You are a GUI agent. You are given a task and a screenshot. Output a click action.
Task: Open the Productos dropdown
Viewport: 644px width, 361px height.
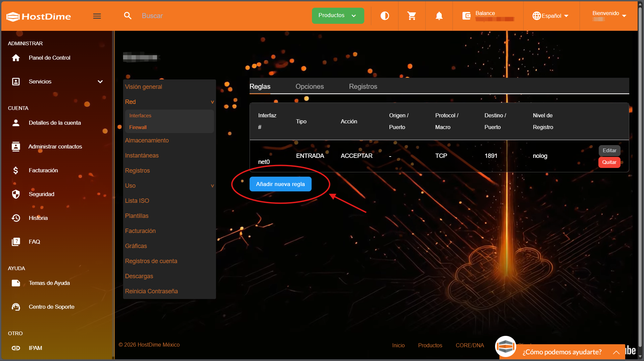pyautogui.click(x=337, y=16)
